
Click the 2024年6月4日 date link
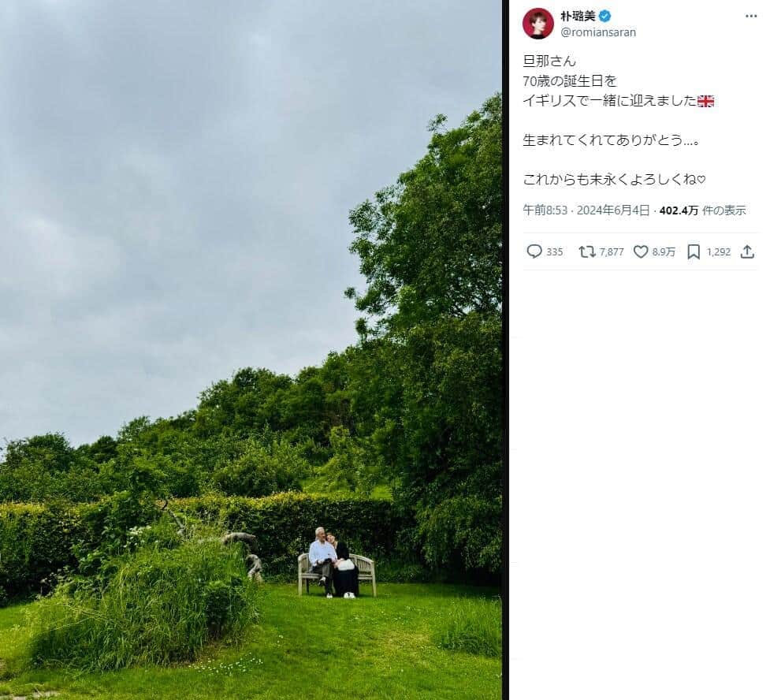[613, 210]
